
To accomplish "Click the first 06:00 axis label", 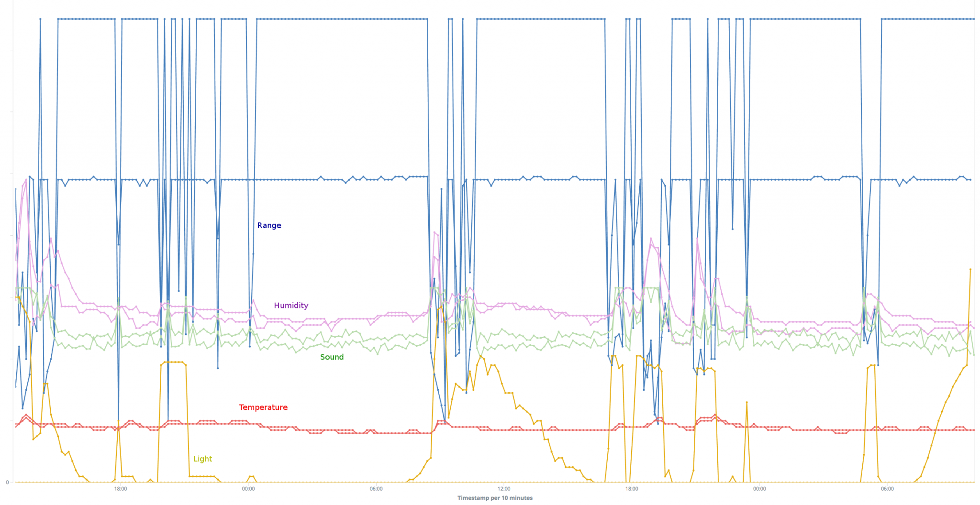I will 376,489.
